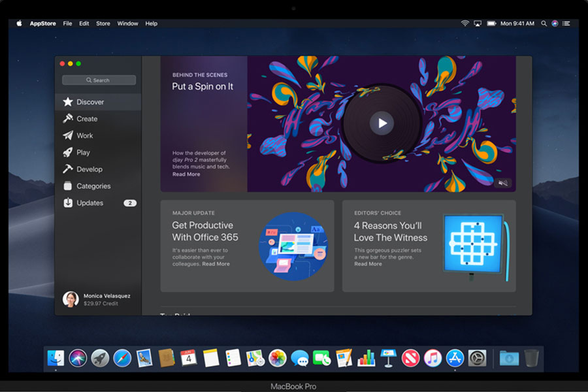Open Contacts from the Dock

(167, 358)
